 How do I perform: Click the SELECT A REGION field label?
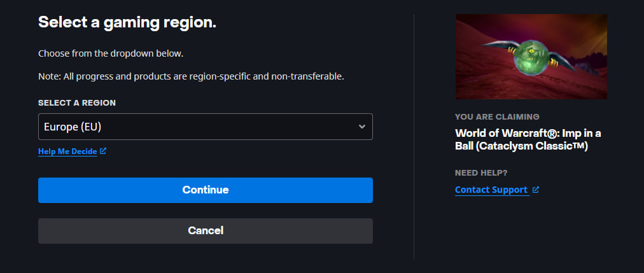click(77, 102)
